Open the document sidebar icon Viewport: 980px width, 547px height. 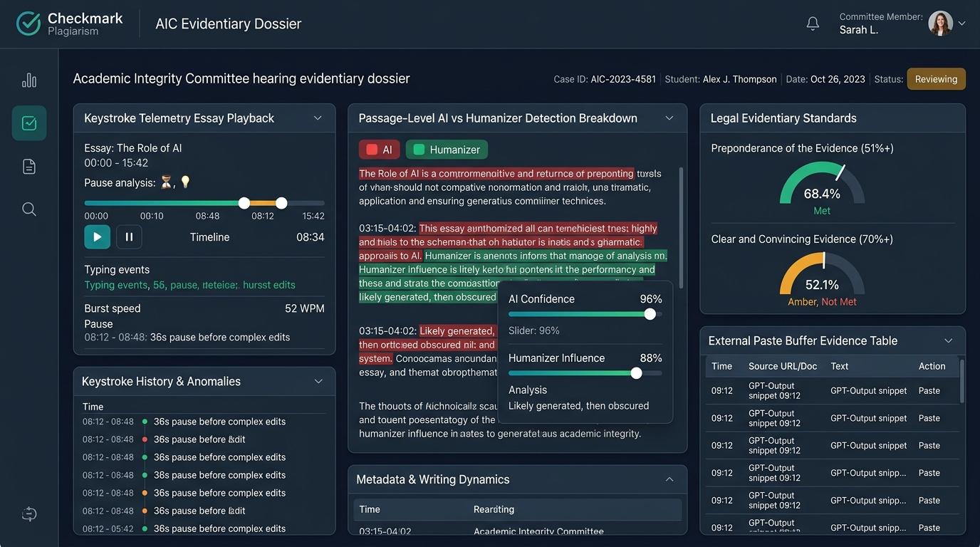pyautogui.click(x=29, y=166)
